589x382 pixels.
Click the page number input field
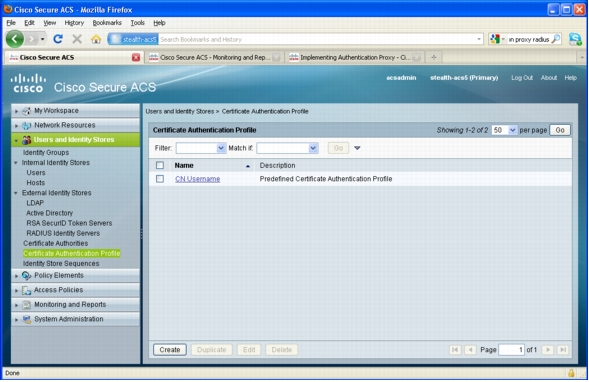[x=511, y=350]
